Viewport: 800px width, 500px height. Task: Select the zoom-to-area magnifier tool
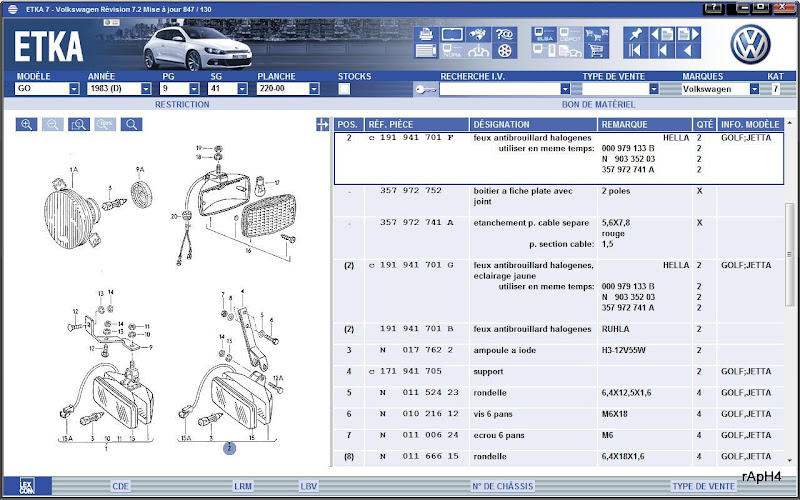point(79,124)
